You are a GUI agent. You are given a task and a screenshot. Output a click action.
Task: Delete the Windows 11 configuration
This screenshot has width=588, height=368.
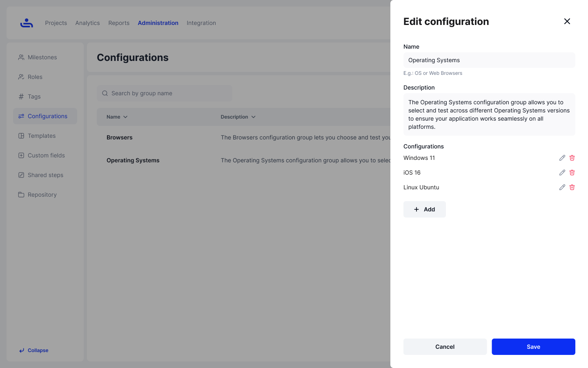572,158
